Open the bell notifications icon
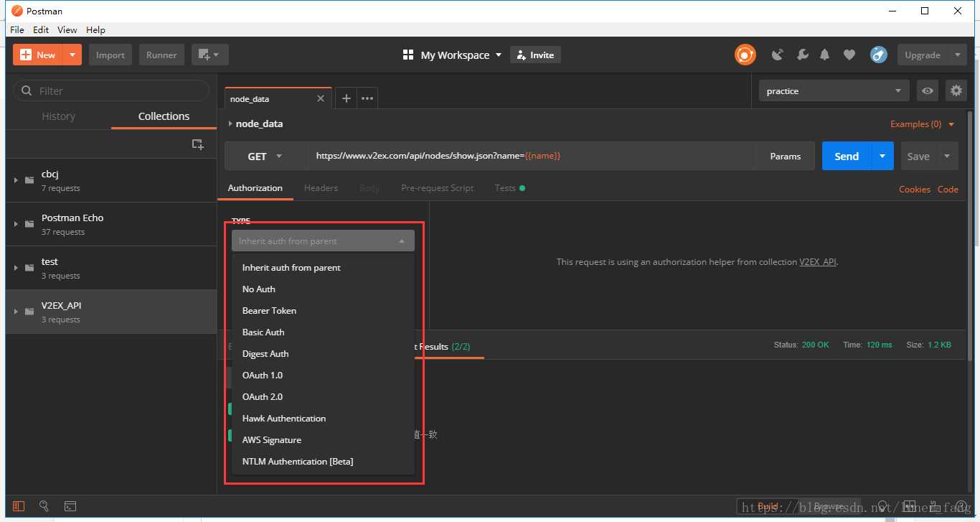The image size is (980, 522). [x=825, y=55]
